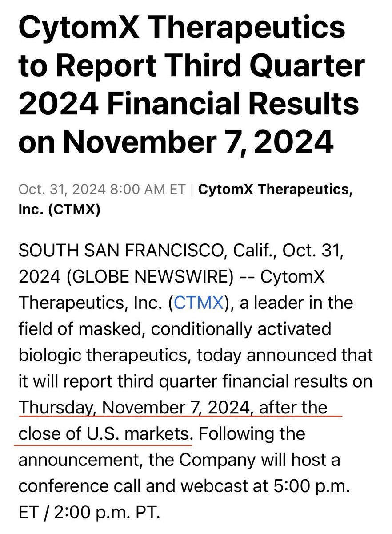Image resolution: width=392 pixels, height=534 pixels.
Task: Open the blue CTMX ticker link
Action: click(199, 303)
